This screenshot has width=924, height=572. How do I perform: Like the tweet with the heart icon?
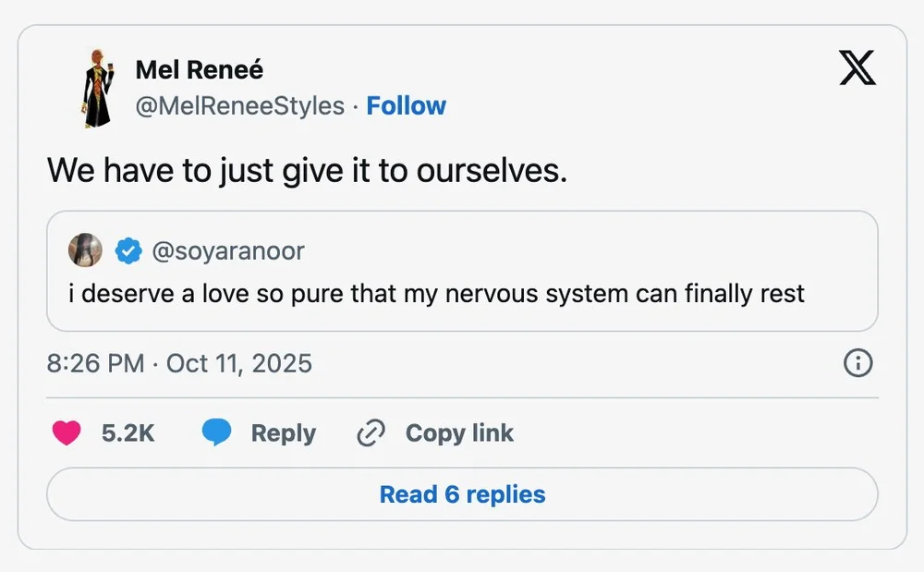click(67, 432)
